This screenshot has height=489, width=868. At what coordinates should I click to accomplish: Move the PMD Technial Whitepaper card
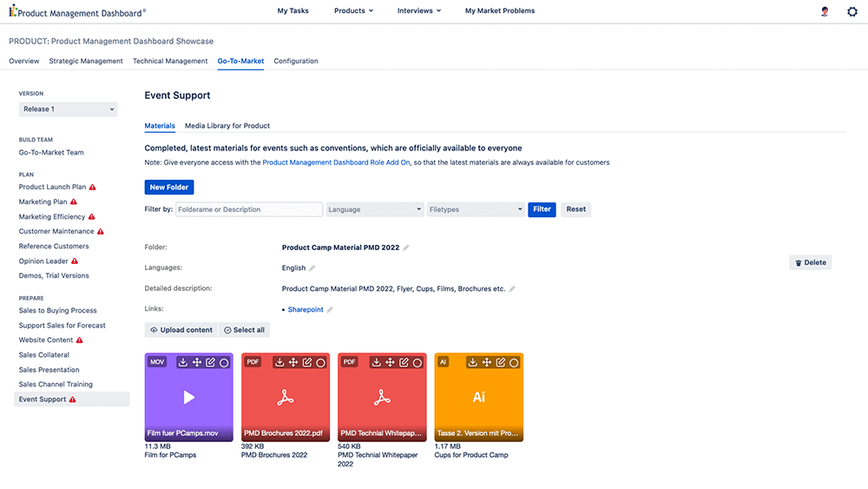pos(390,362)
